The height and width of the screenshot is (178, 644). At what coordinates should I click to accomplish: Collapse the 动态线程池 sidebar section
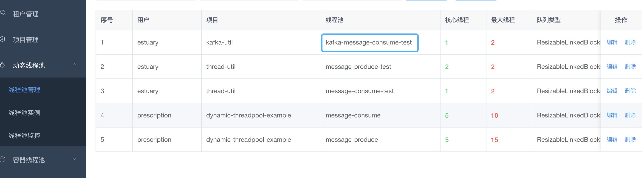tap(74, 64)
